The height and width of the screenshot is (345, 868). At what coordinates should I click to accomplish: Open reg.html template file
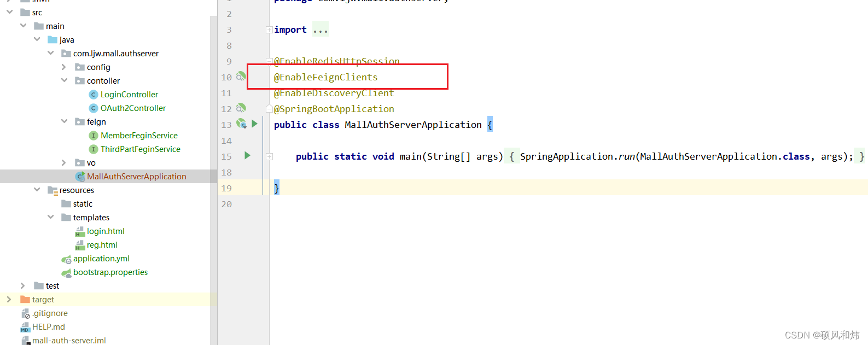coord(102,244)
